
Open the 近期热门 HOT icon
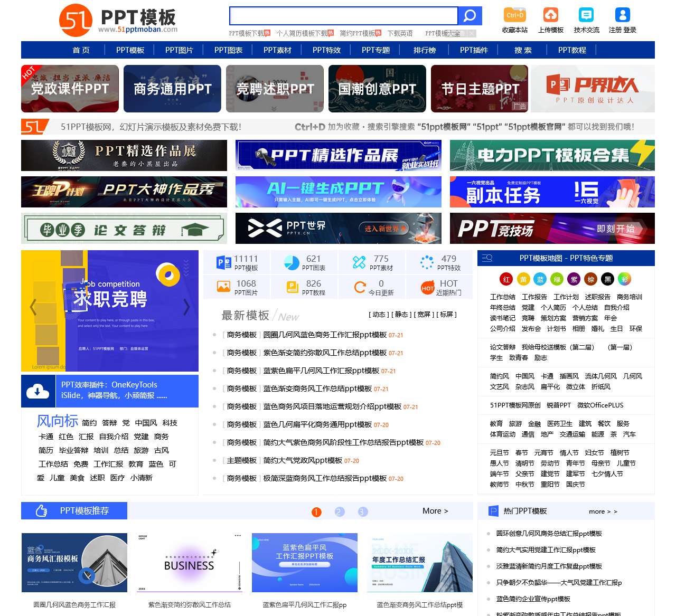tap(428, 288)
